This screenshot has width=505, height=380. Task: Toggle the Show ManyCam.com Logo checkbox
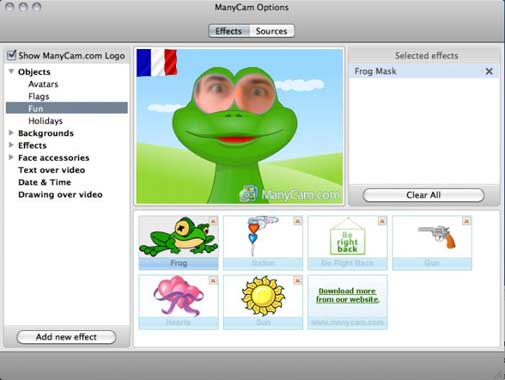pyautogui.click(x=12, y=55)
